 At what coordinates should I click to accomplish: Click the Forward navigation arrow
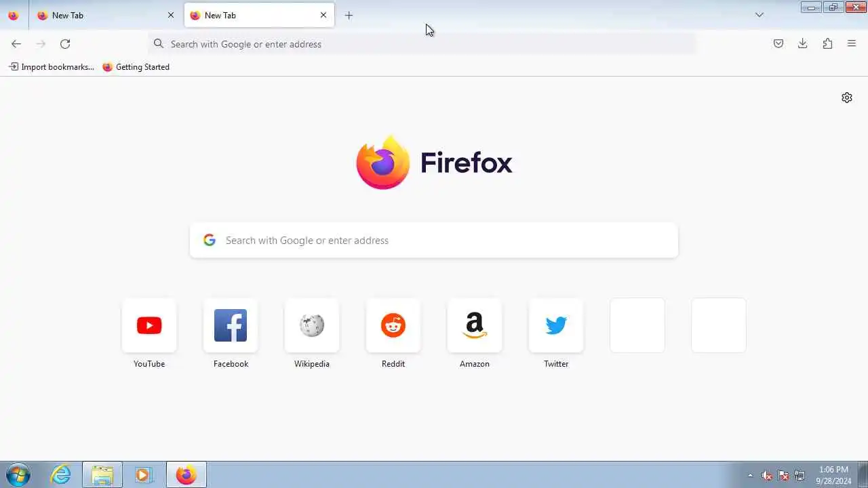click(41, 44)
